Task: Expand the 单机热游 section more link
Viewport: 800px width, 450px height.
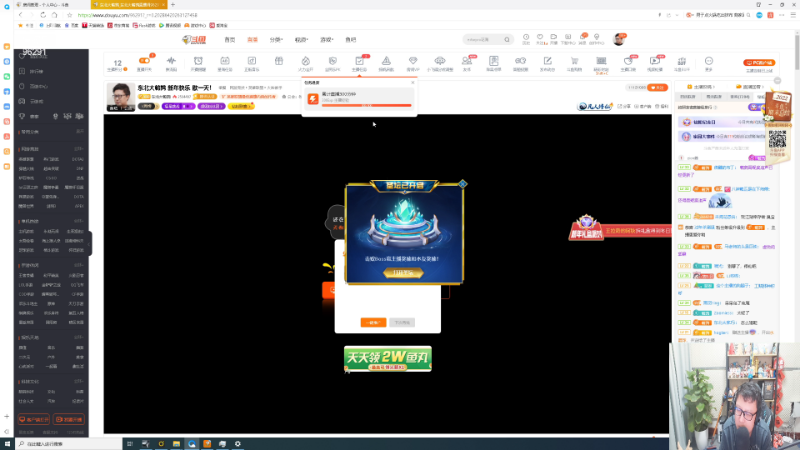Action: 79,221
